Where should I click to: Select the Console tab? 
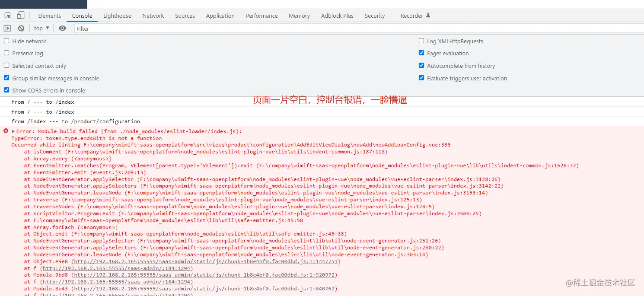82,16
